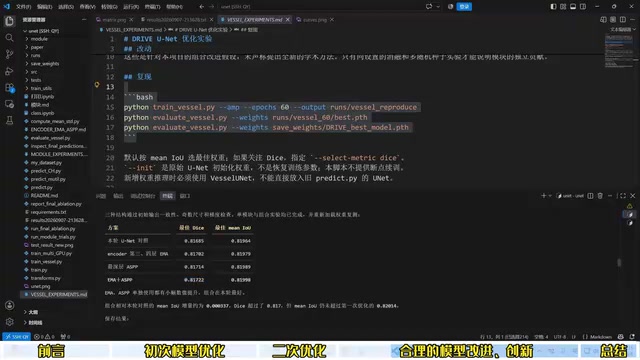640x360 pixels.
Task: Click the command center search box
Action: click(x=320, y=7)
